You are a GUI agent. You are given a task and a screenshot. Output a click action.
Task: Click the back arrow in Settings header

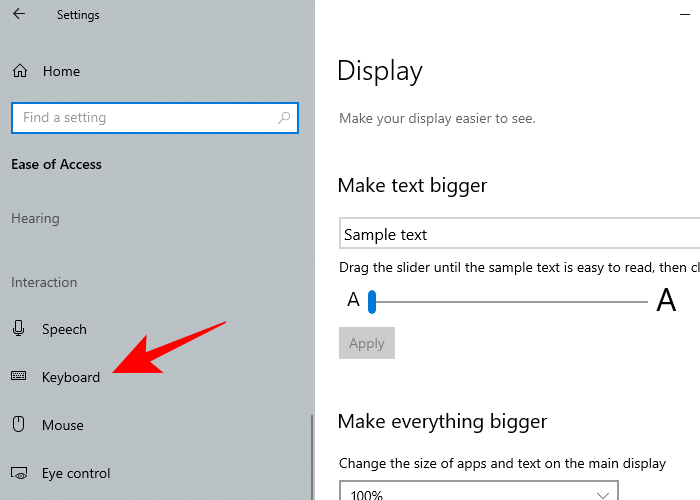[19, 15]
